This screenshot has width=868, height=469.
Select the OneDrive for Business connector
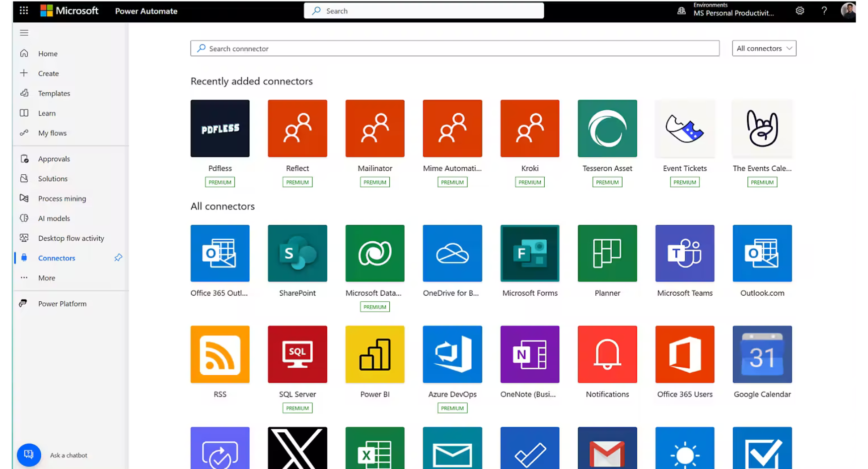pos(452,253)
